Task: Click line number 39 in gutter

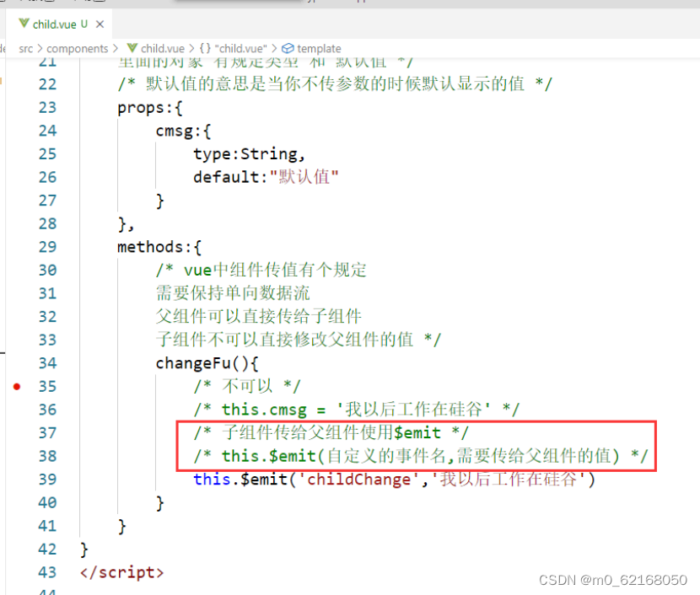Action: [x=48, y=480]
